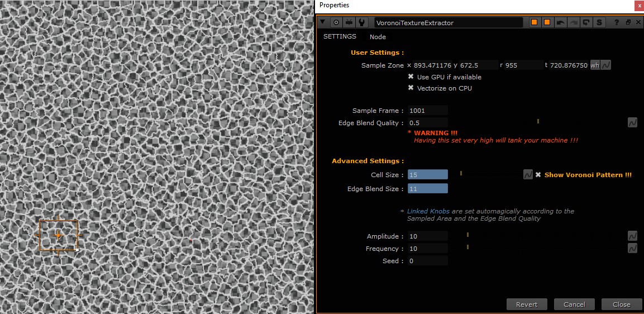This screenshot has height=314, width=644.
Task: Open animation menu for Edge Blend Quality
Action: [x=632, y=122]
